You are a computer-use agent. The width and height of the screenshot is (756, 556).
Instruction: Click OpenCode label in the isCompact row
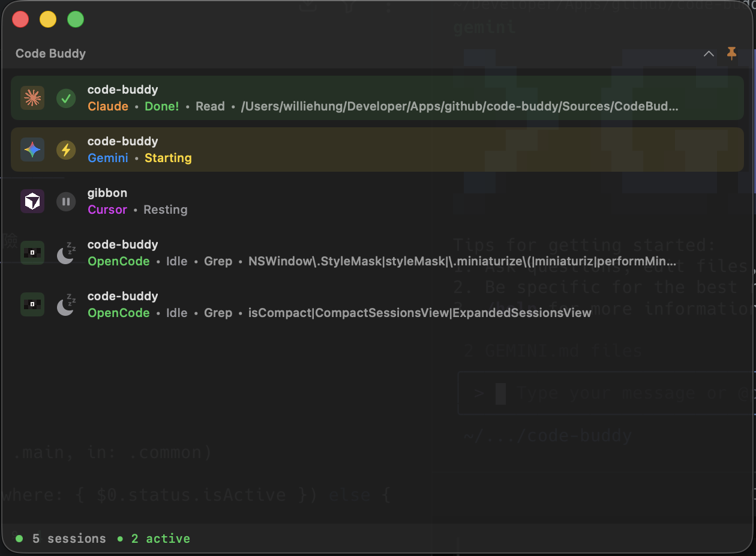(119, 313)
